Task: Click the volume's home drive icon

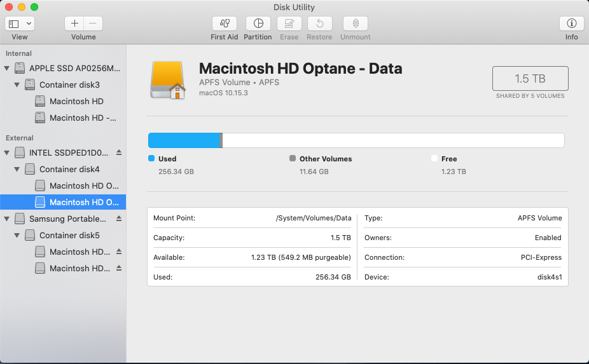Action: (x=168, y=80)
